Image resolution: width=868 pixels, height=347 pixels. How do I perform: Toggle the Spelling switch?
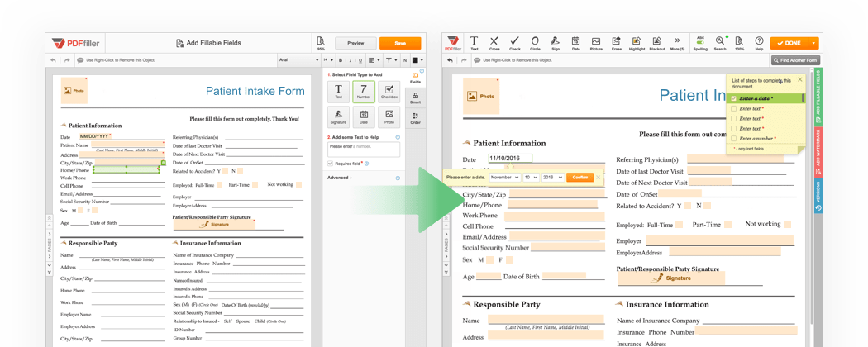(700, 43)
